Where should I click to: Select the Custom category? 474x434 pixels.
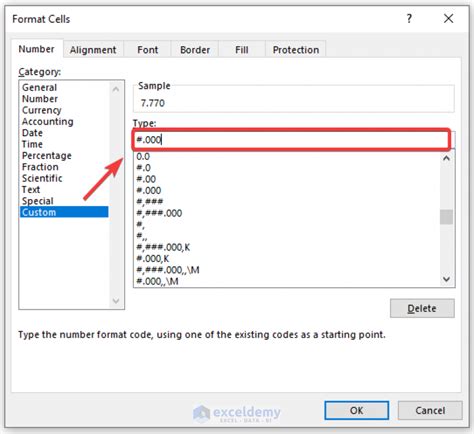64,212
